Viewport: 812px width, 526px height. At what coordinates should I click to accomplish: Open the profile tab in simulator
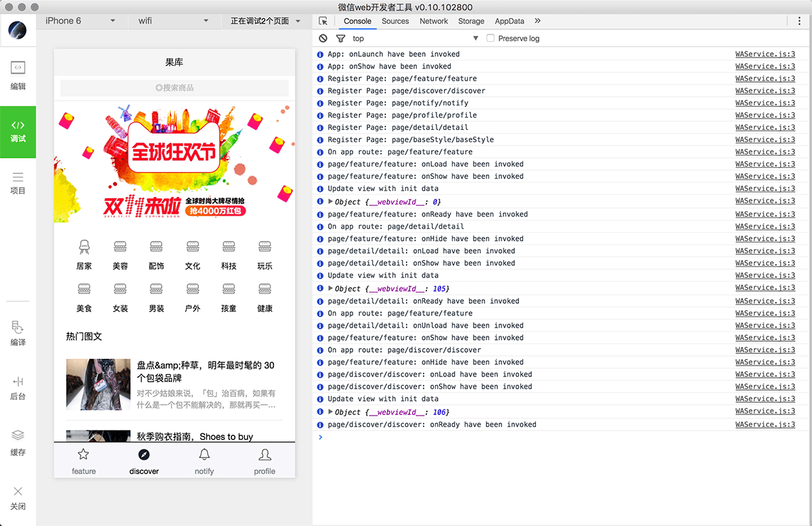tap(265, 460)
